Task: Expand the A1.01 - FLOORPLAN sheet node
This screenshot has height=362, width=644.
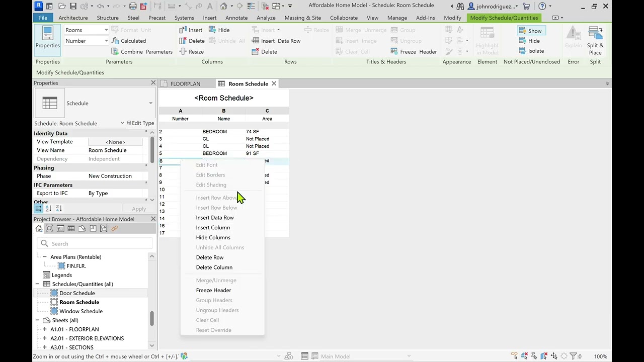Action: (45, 329)
